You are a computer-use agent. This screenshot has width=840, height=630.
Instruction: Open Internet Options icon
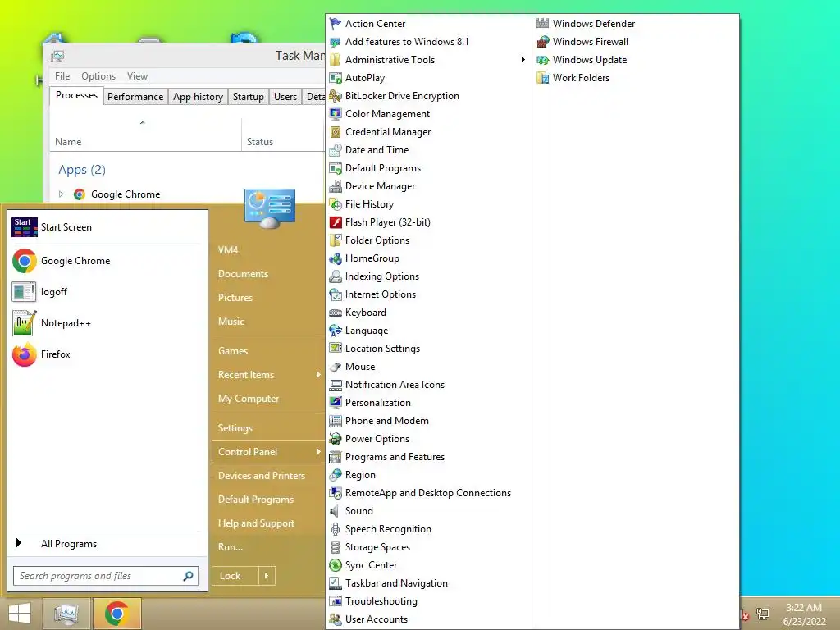coord(336,294)
